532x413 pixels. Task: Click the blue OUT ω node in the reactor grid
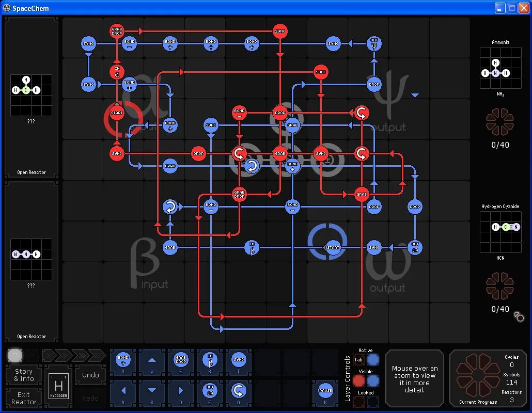pos(415,247)
